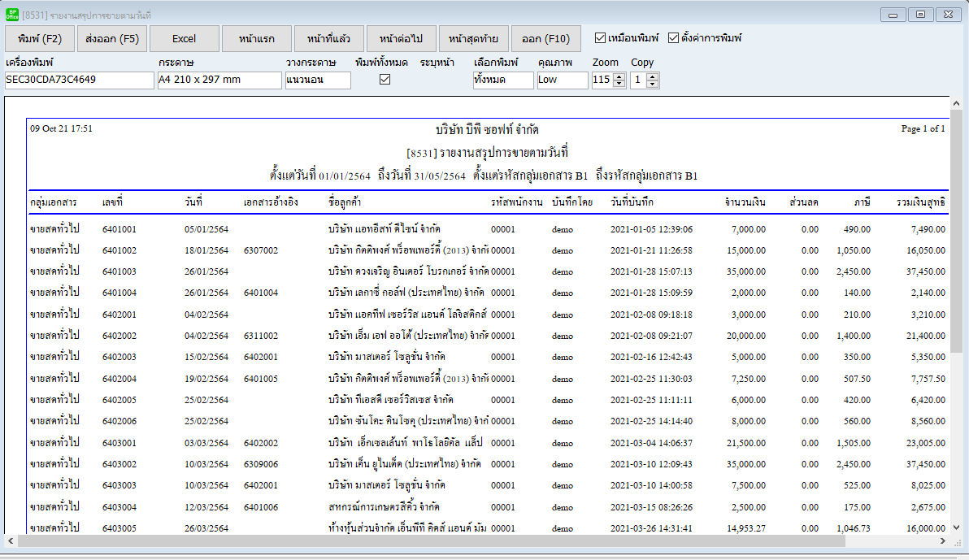
Task: Exit the preview with ออก (F10)
Action: point(545,38)
